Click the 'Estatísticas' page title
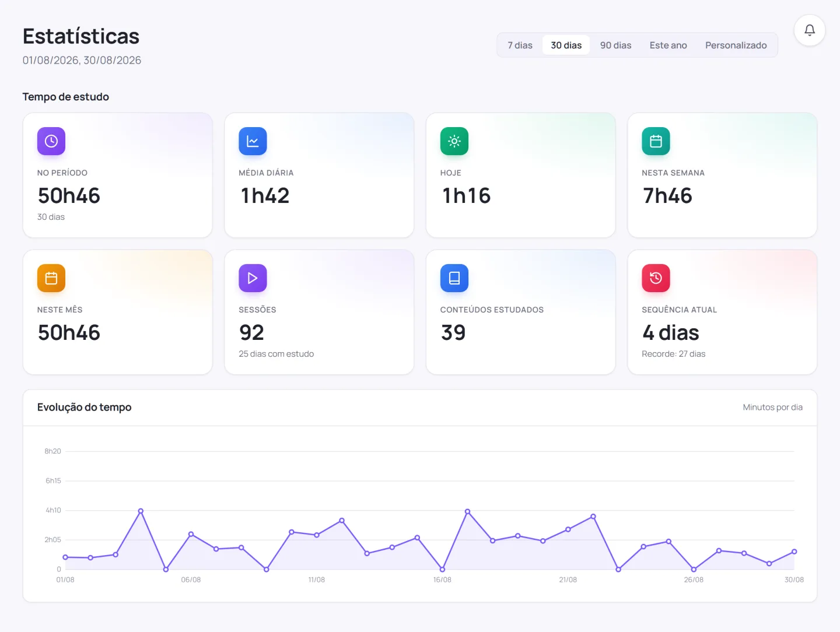 pos(81,36)
